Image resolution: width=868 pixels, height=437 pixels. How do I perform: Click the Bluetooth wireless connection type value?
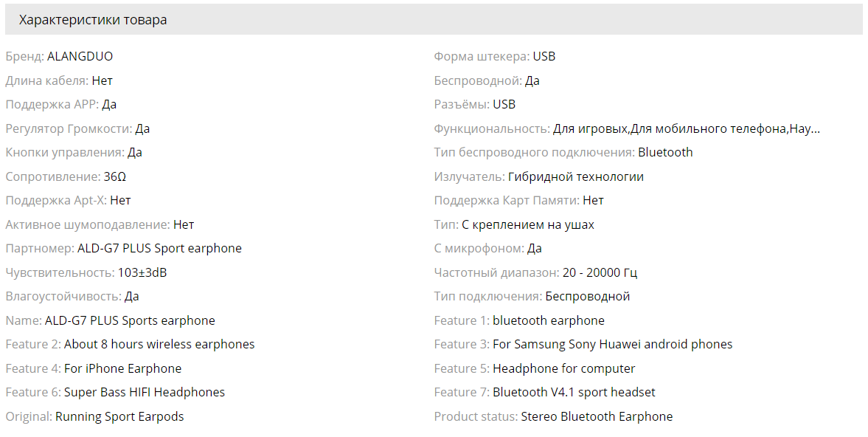[x=665, y=152]
